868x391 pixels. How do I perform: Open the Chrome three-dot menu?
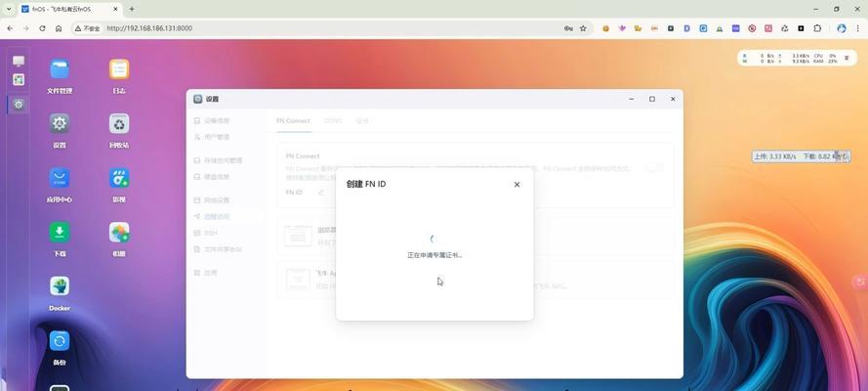pyautogui.click(x=857, y=28)
